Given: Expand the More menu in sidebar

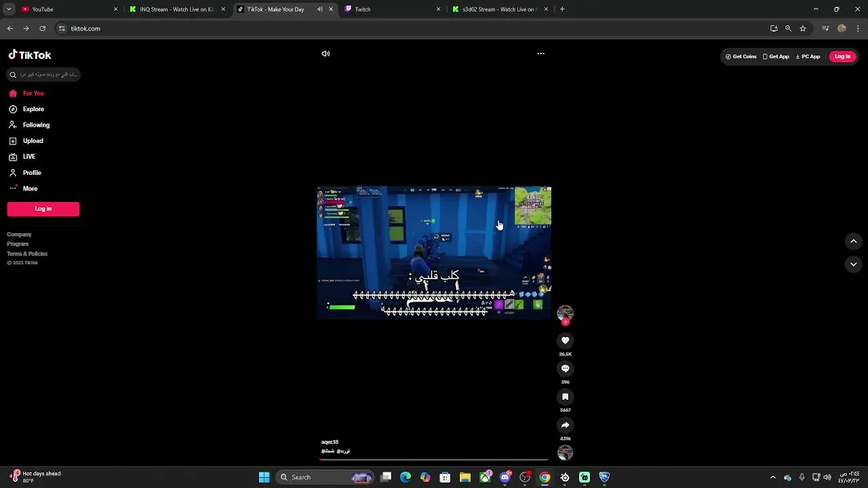Looking at the screenshot, I should coord(23,188).
